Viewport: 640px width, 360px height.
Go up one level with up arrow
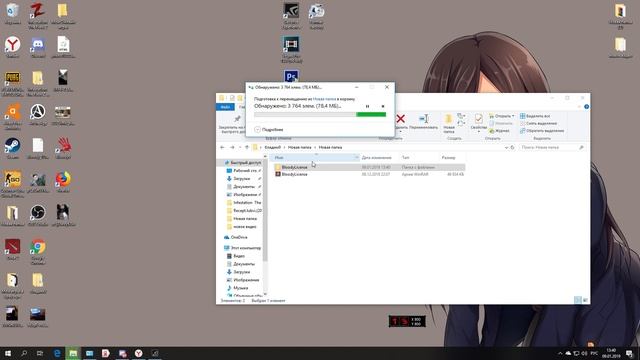[x=247, y=147]
